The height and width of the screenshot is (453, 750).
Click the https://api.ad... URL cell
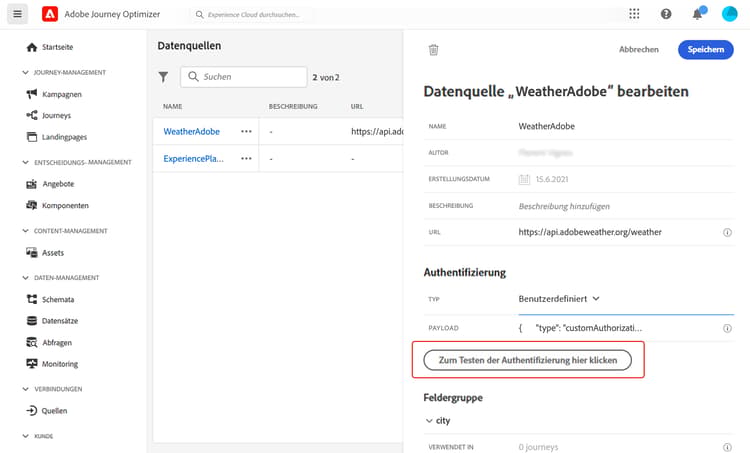point(377,132)
